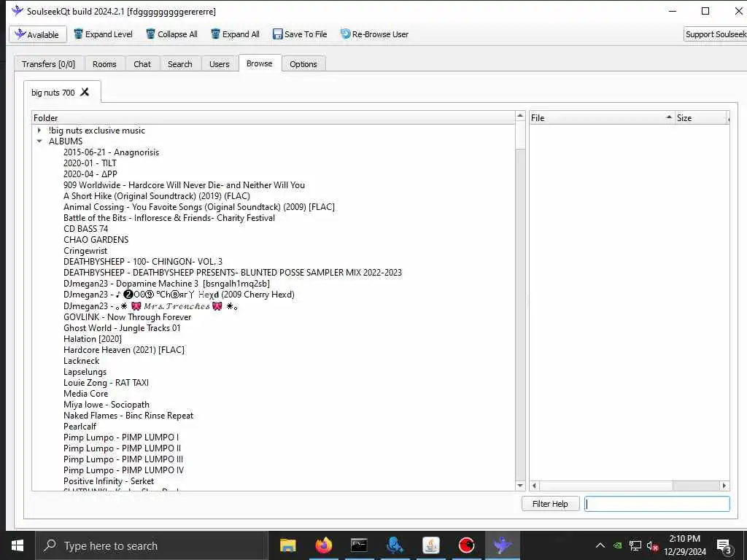Select the Battle of the Bits folder

169,218
